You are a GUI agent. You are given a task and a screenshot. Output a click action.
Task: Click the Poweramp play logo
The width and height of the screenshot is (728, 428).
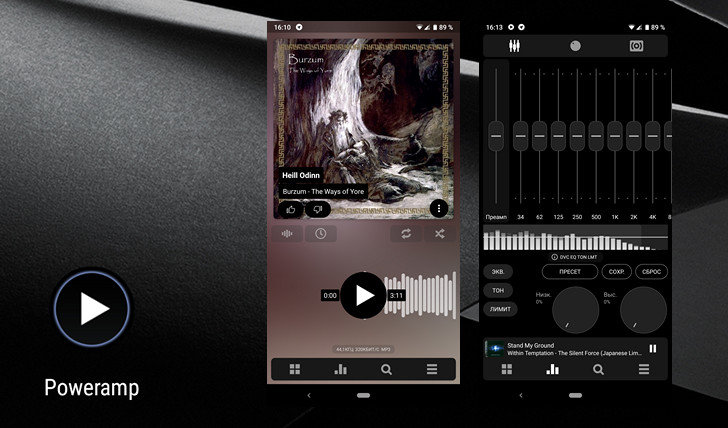[x=92, y=308]
